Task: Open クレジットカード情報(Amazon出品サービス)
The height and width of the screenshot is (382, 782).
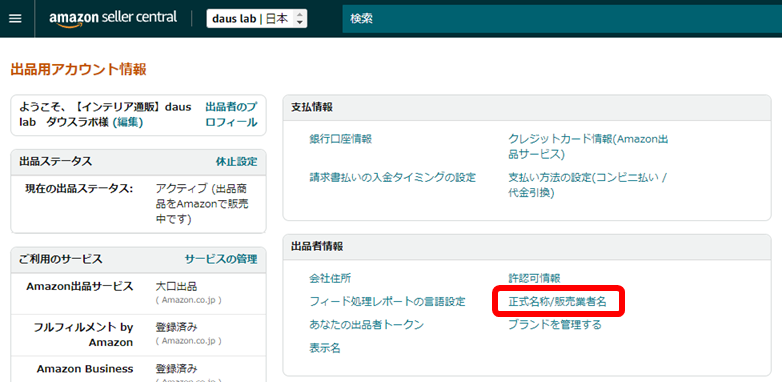Action: click(587, 147)
